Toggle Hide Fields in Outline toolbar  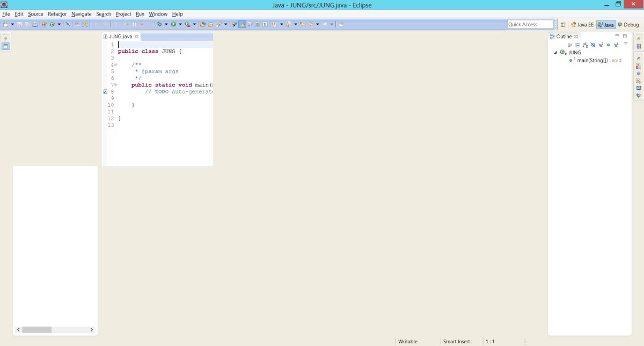click(x=593, y=45)
